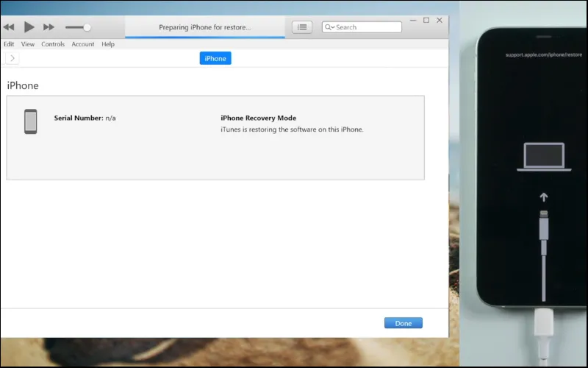Maximize the iTunes window
The width and height of the screenshot is (588, 368).
[x=426, y=21]
